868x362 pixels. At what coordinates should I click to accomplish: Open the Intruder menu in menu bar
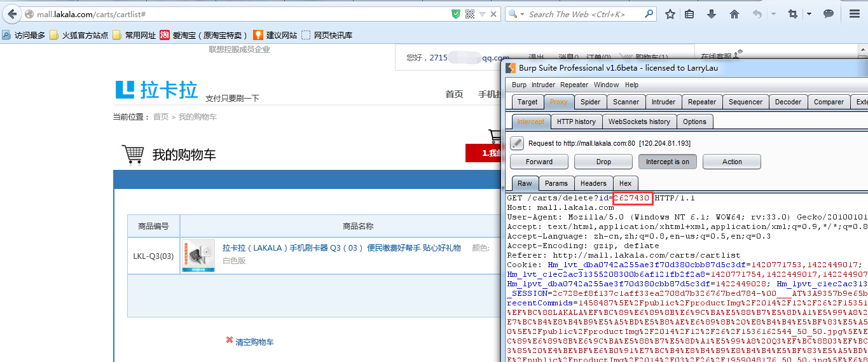(x=543, y=85)
